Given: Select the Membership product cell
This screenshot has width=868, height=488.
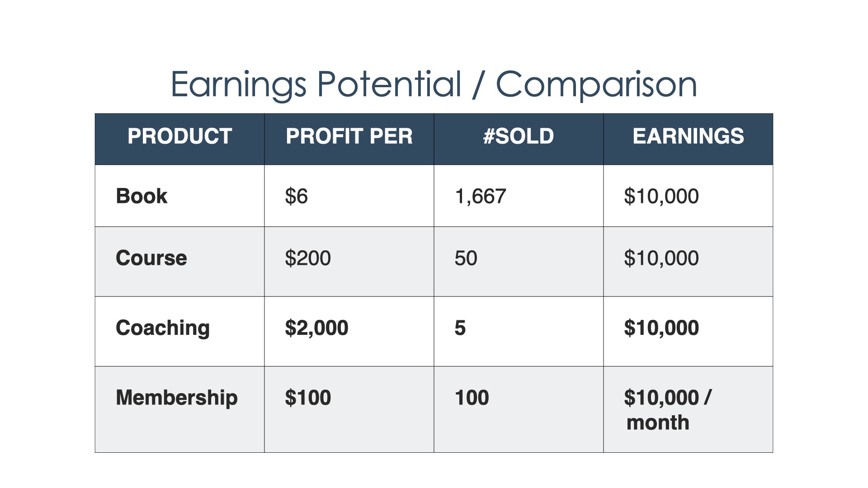Looking at the screenshot, I should point(179,409).
